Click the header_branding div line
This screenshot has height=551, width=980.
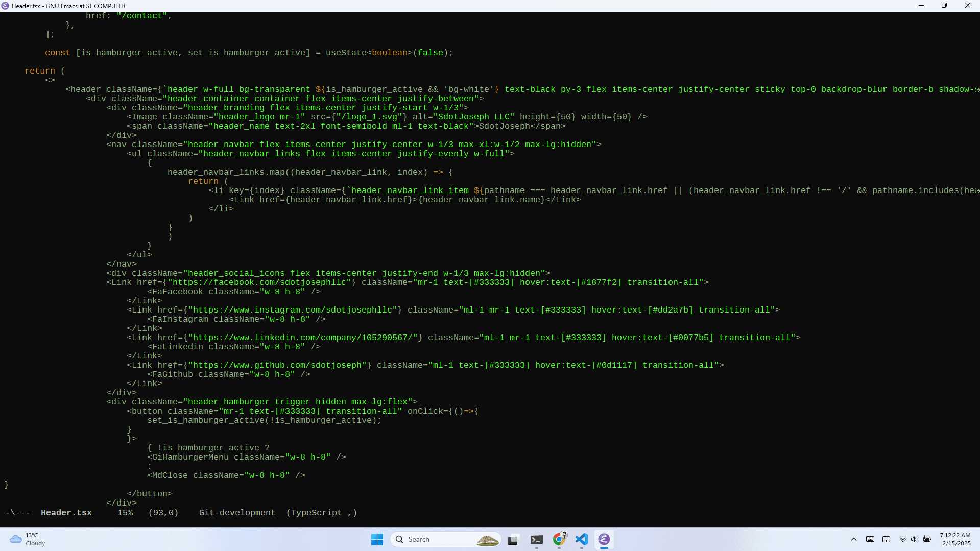[288, 108]
